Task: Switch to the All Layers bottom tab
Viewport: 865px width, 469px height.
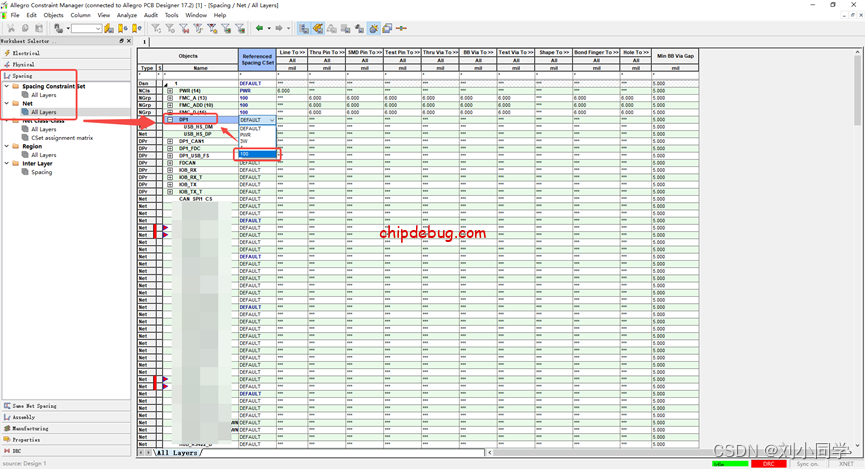Action: (x=176, y=453)
